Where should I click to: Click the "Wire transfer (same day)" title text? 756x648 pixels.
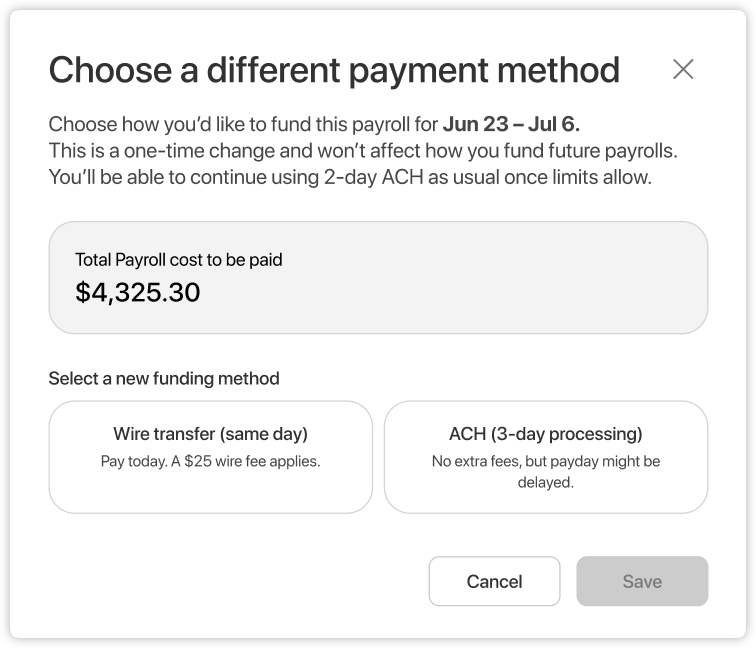tap(210, 434)
